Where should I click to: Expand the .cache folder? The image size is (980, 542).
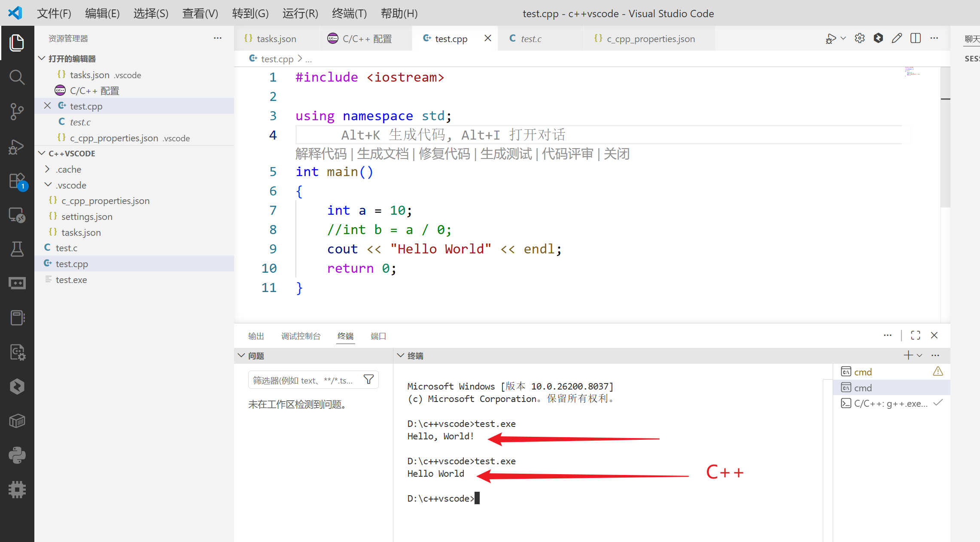(x=48, y=169)
